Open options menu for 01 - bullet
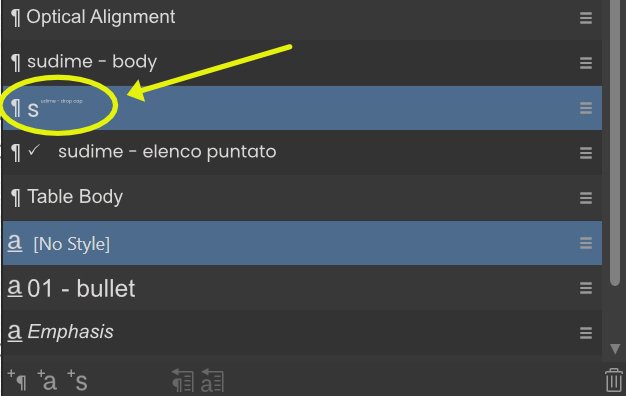 click(x=586, y=288)
